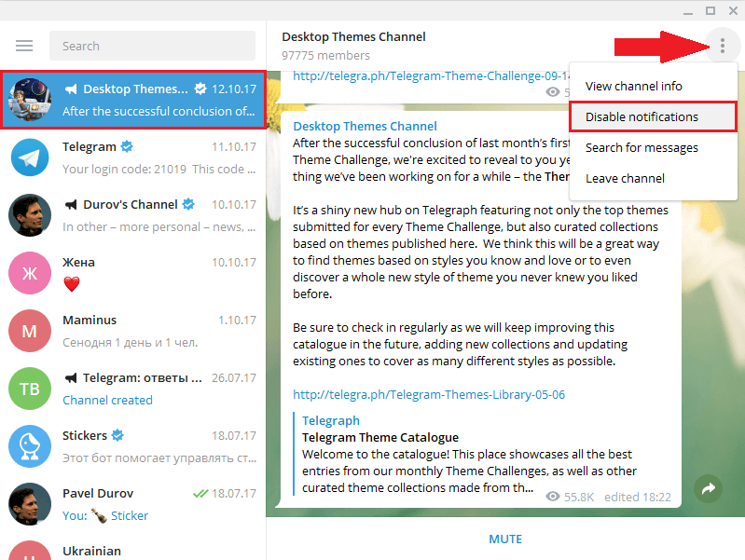The height and width of the screenshot is (560, 745).
Task: Click the Search input field
Action: coord(153,46)
